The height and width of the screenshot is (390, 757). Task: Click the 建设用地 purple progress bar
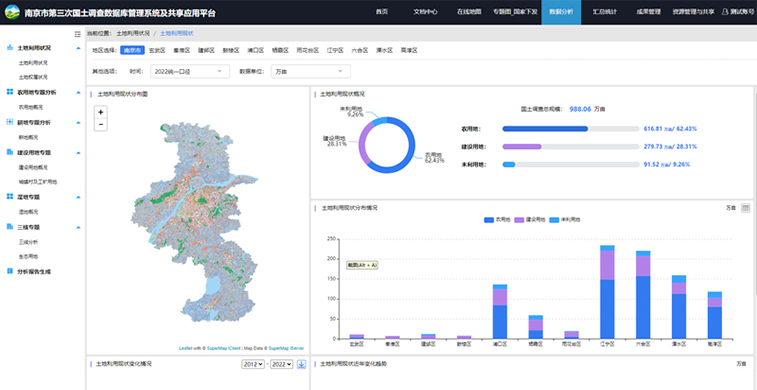(x=522, y=147)
